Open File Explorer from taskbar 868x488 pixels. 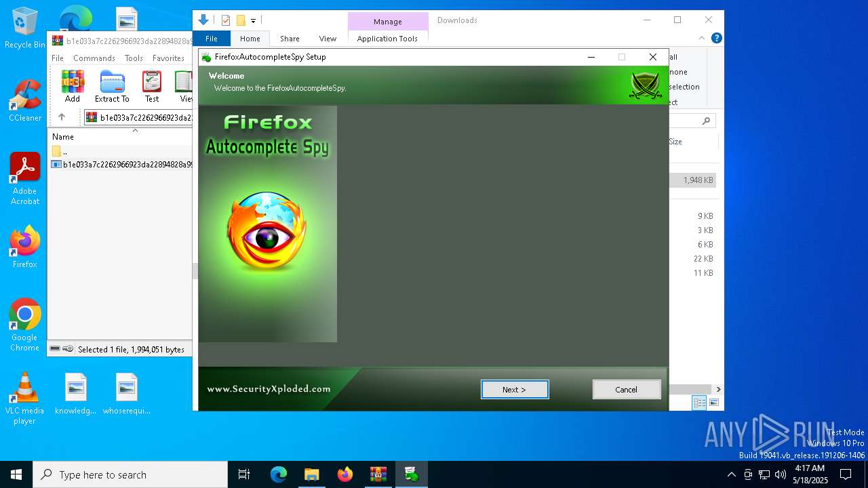point(312,474)
